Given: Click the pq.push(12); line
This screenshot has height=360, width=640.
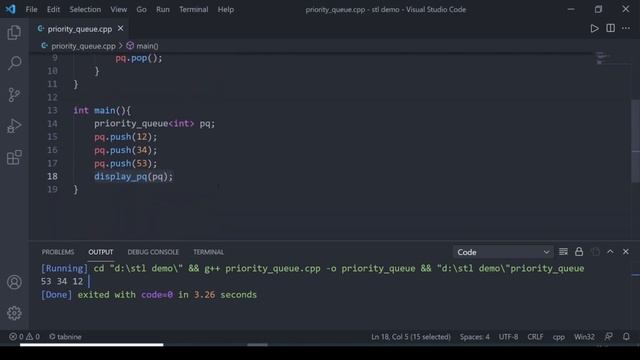Looking at the screenshot, I should [125, 137].
